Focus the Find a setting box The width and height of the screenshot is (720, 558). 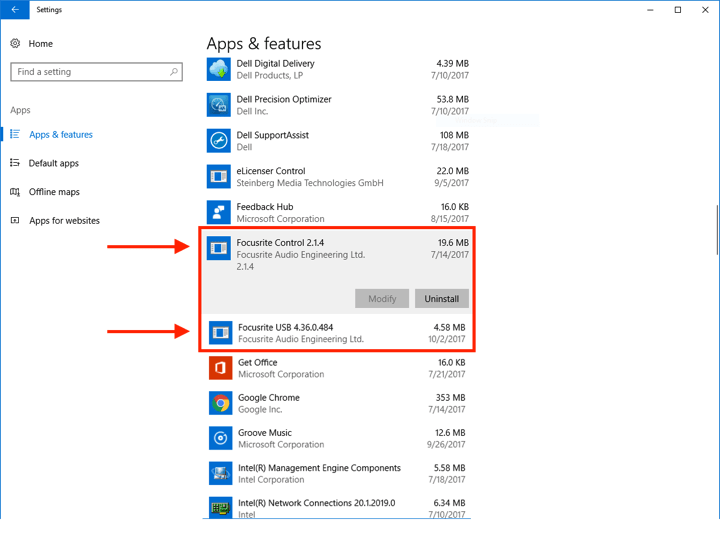click(x=96, y=72)
